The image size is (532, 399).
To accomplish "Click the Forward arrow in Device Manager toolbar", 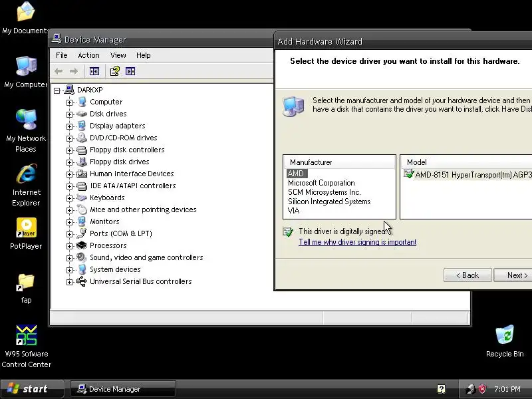I will [74, 71].
